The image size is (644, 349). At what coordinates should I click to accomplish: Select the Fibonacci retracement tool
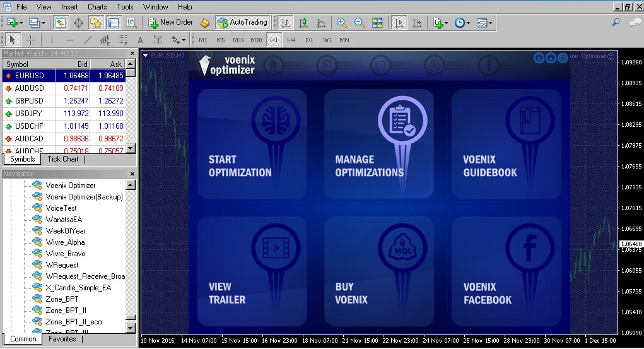(123, 40)
